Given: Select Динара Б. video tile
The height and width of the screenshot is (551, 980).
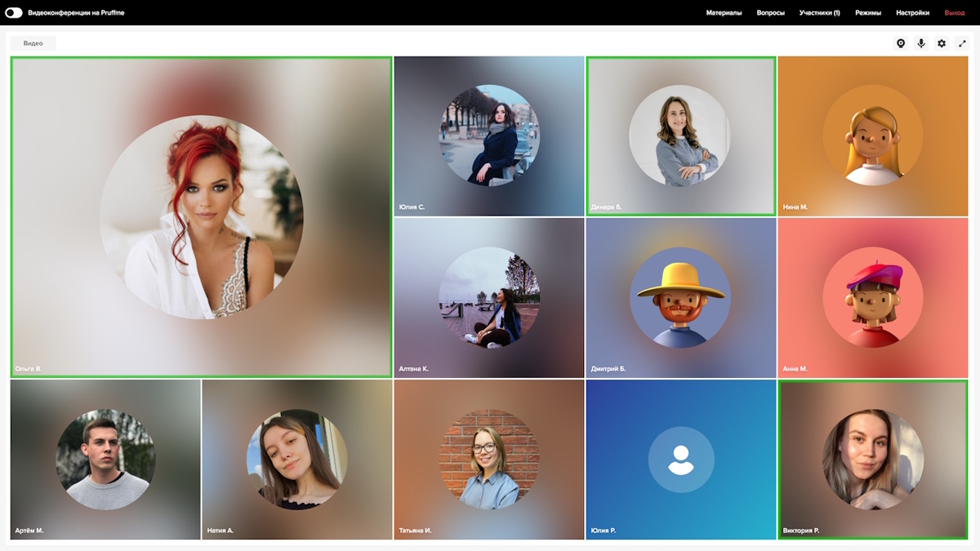Looking at the screenshot, I should pos(680,136).
